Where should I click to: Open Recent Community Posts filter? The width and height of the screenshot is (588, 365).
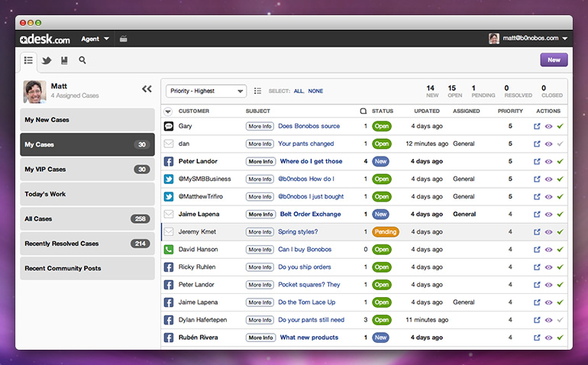tap(87, 268)
